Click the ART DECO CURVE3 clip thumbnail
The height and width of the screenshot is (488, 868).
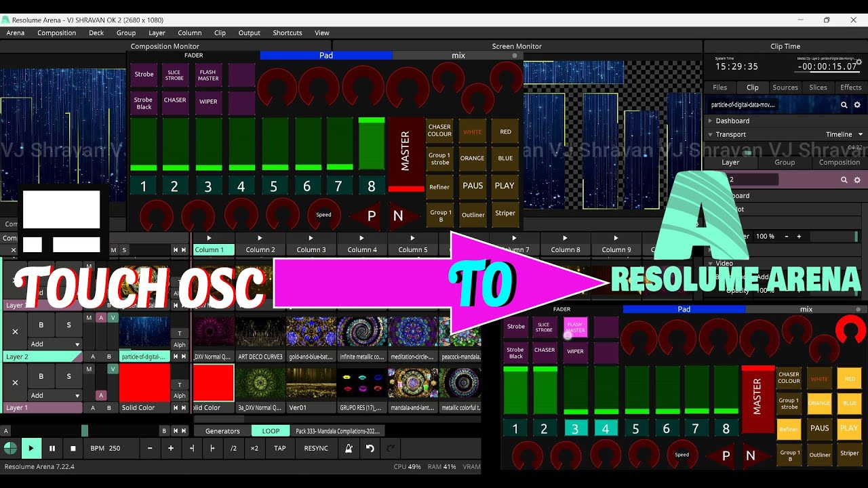260,332
